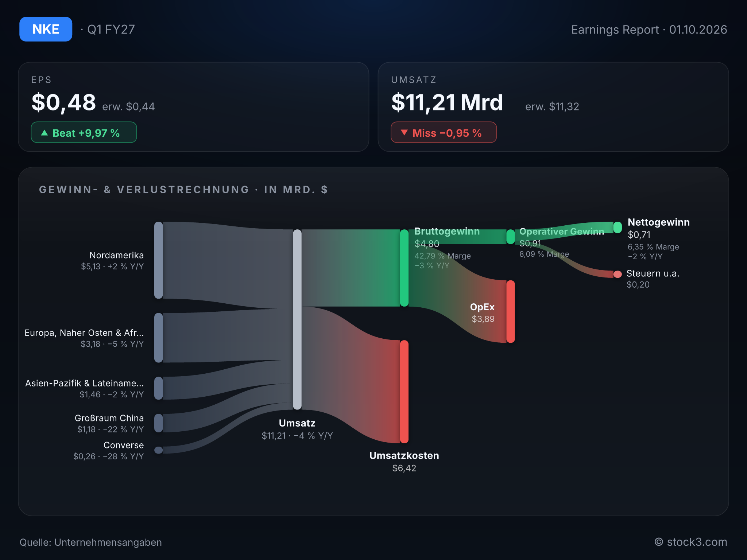747x560 pixels.
Task: Click the Großraum China segment node
Action: 158,423
